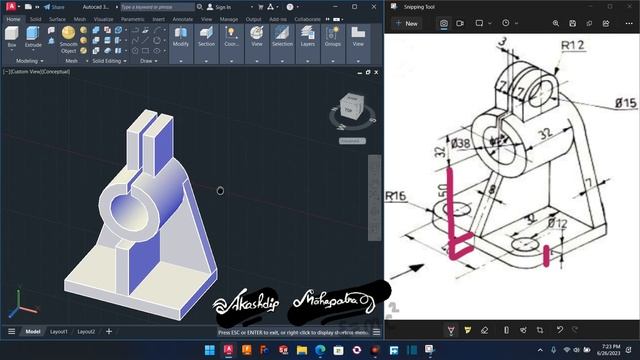Click the AutoCAD application menu logo
Viewport: 640px width, 360px height.
click(11, 7)
